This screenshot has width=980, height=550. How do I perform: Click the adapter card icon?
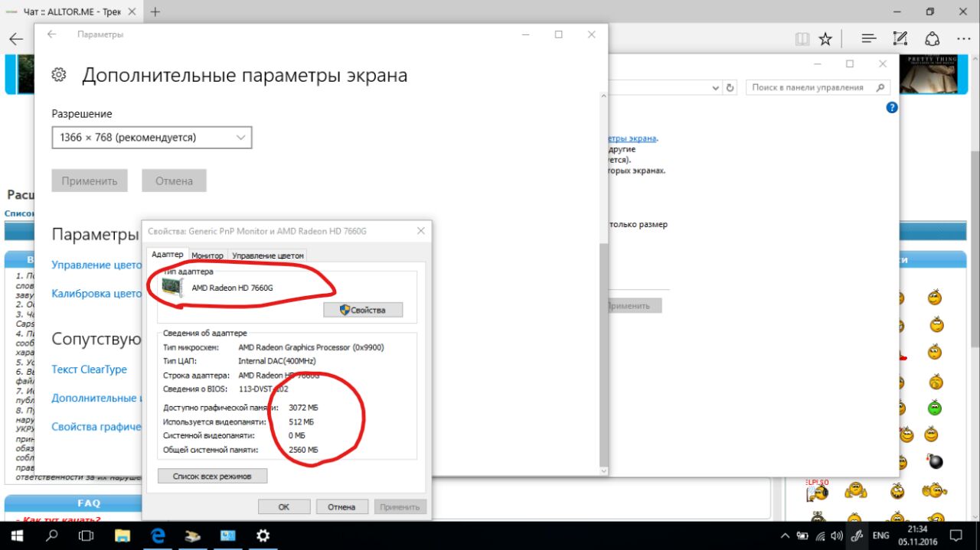pyautogui.click(x=172, y=287)
